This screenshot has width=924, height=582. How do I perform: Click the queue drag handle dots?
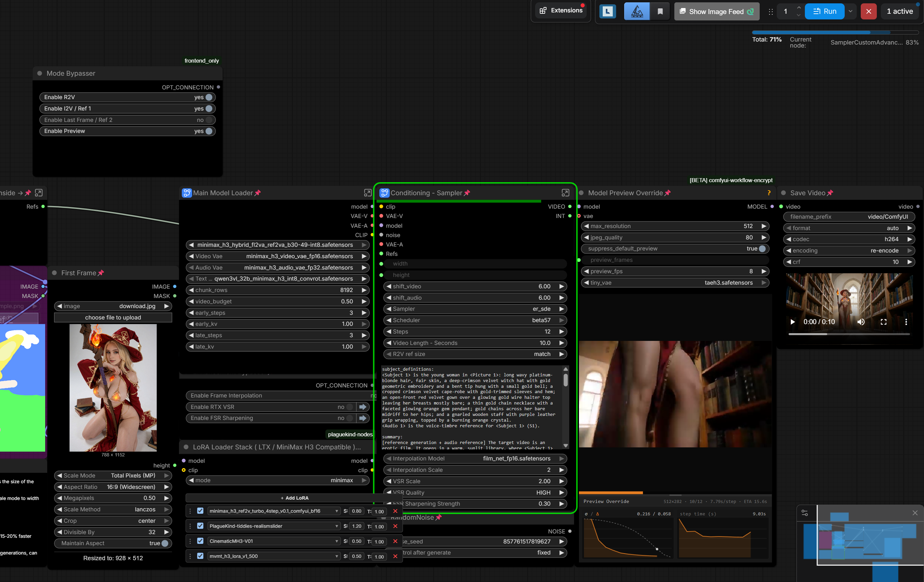pyautogui.click(x=770, y=12)
